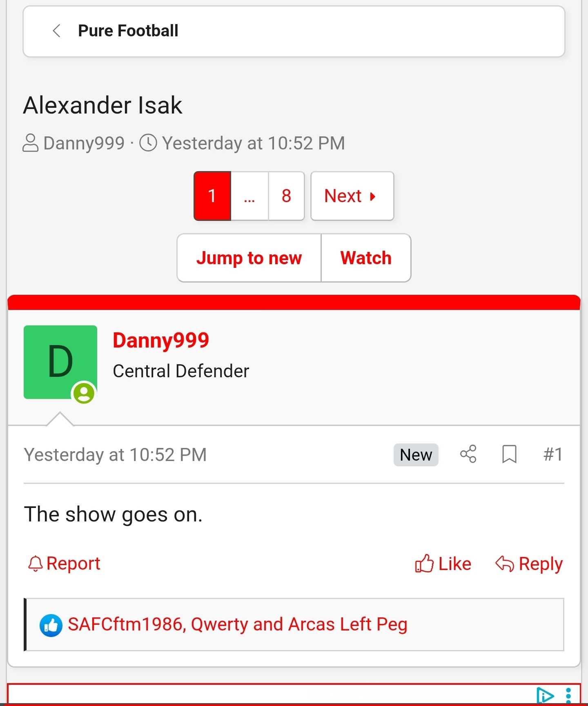Click Jump to new button
The width and height of the screenshot is (588, 706).
(x=249, y=258)
